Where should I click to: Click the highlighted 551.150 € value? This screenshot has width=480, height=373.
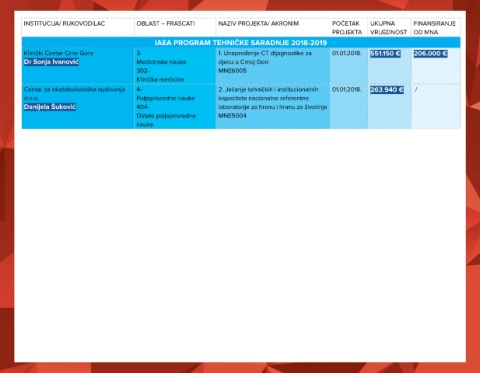coord(385,53)
